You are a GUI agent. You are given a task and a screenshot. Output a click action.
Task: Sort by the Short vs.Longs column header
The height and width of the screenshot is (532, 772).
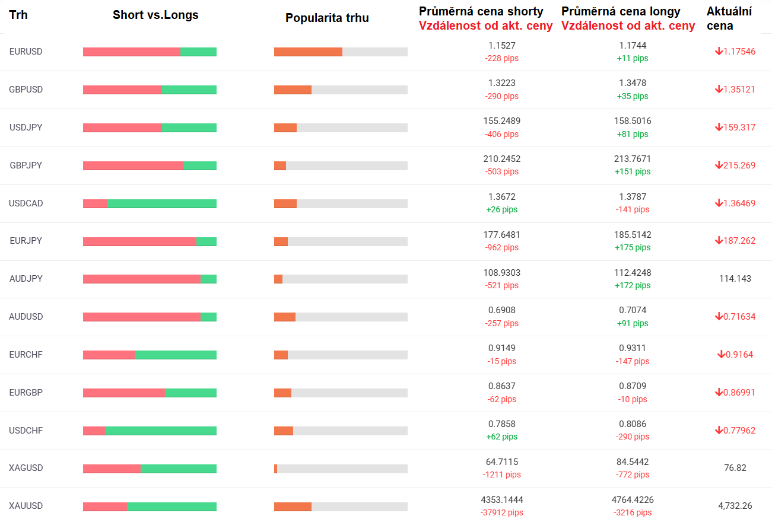coord(155,15)
